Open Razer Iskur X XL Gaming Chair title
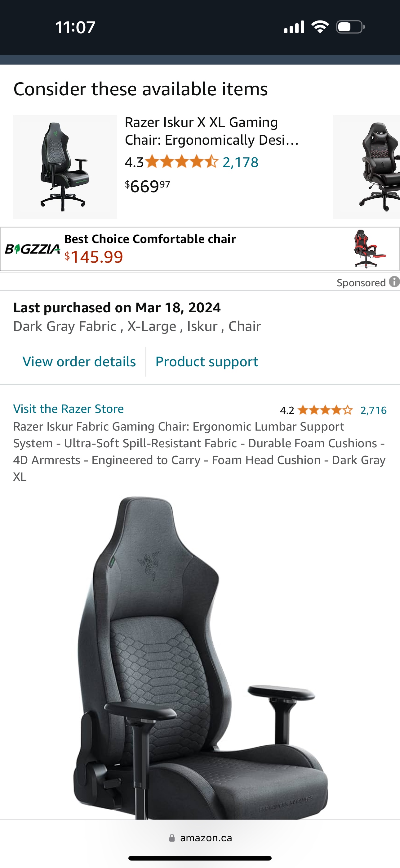The image size is (400, 868). coord(212,131)
